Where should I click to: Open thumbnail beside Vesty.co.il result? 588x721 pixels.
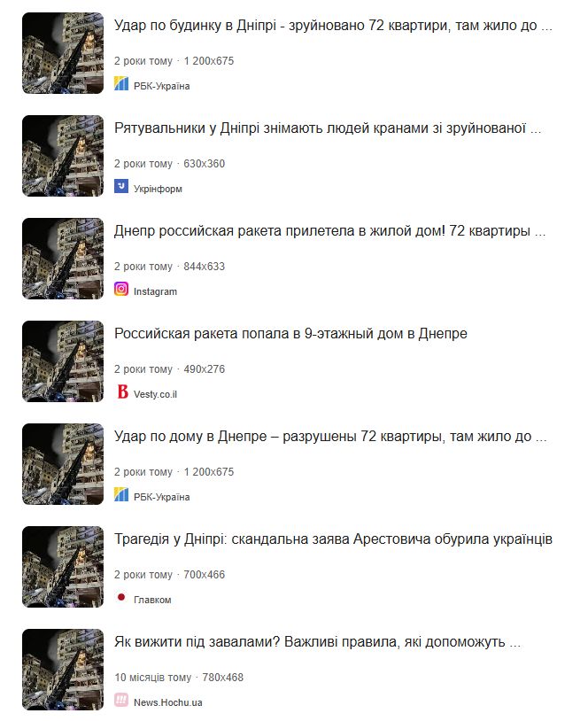(x=63, y=361)
